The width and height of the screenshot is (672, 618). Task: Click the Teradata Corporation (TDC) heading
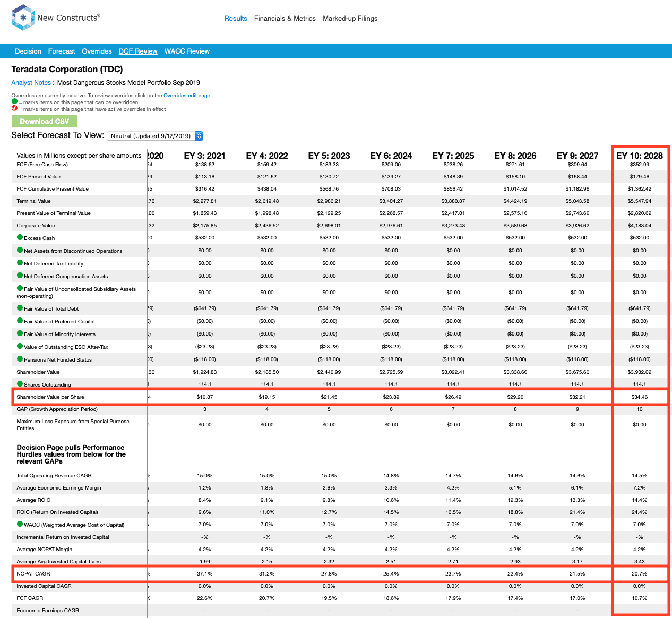click(67, 69)
